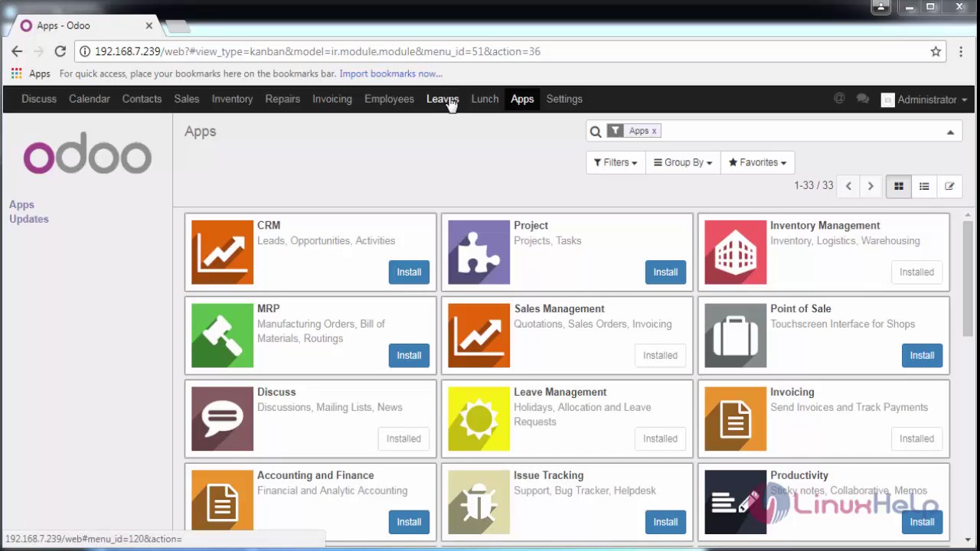
Task: Go to next page of apps
Action: (871, 186)
